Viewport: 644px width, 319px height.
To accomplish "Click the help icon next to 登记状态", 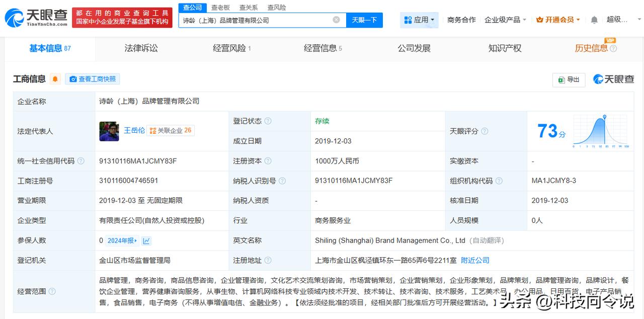I will [268, 121].
